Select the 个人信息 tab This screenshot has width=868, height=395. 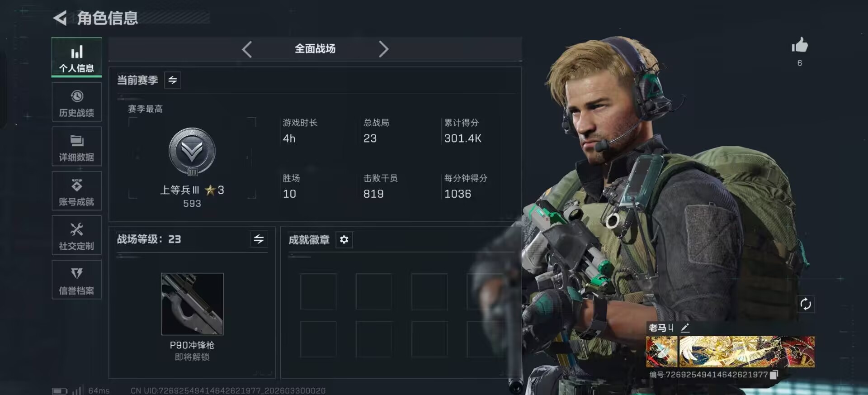[x=76, y=57]
